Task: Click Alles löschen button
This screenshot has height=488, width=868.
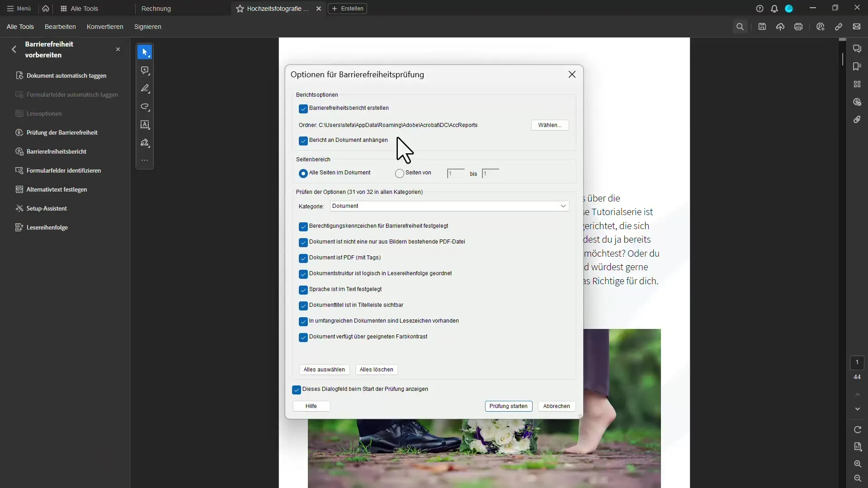Action: pyautogui.click(x=376, y=370)
